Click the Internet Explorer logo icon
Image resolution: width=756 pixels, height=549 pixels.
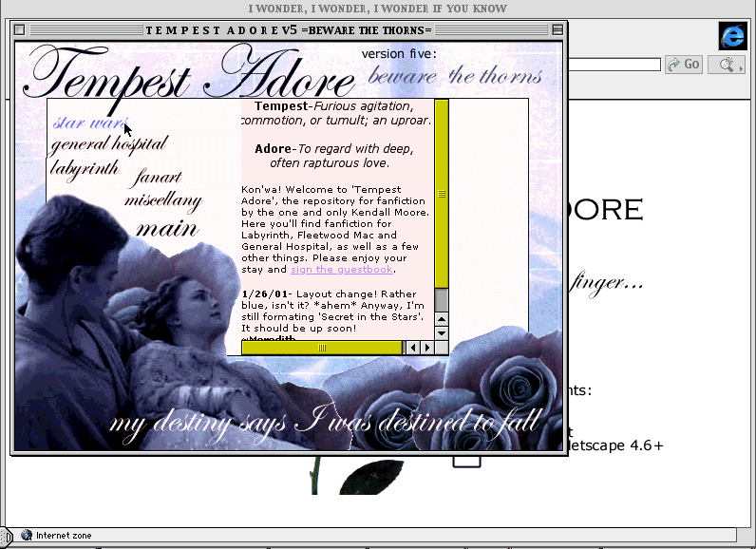point(732,36)
